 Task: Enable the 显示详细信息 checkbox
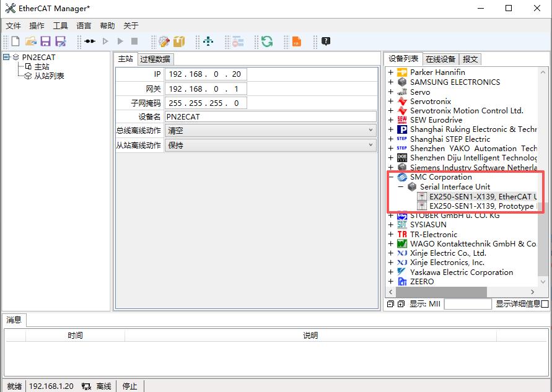click(545, 304)
